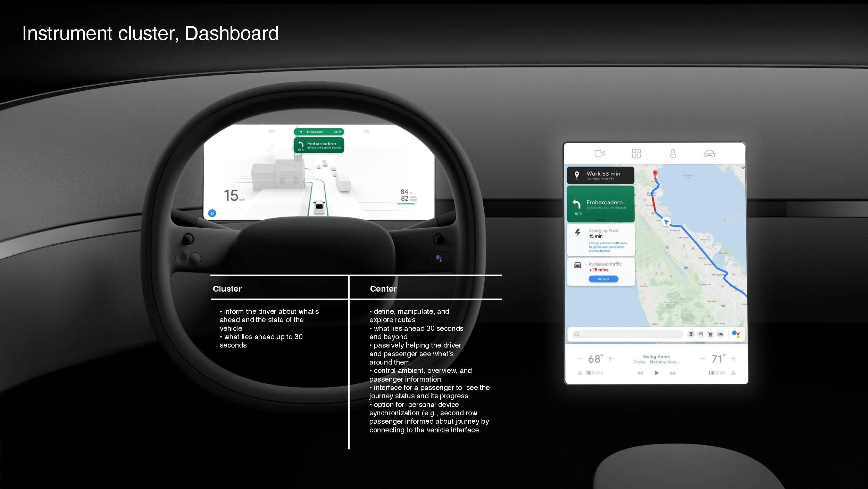Tap the hotel bed shortcut icon

(720, 334)
